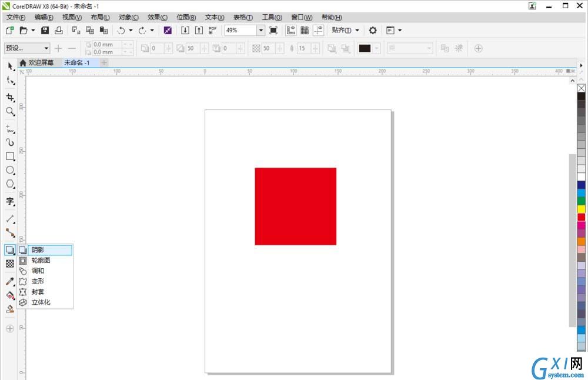Expand the redo history dropdown arrow
This screenshot has height=380, width=588.
pyautogui.click(x=152, y=31)
